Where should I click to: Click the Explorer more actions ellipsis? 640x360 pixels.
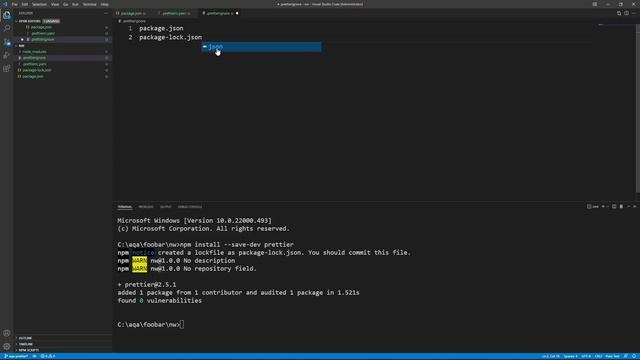click(106, 13)
